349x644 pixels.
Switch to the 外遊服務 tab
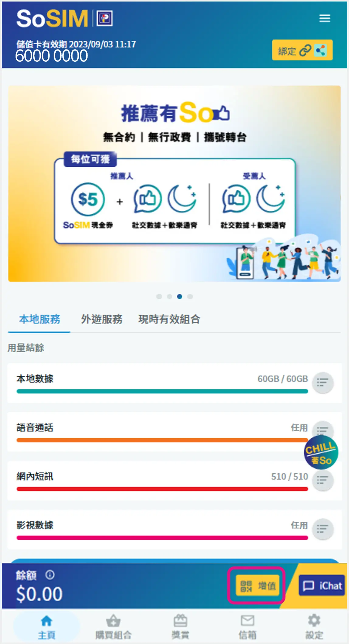(102, 319)
